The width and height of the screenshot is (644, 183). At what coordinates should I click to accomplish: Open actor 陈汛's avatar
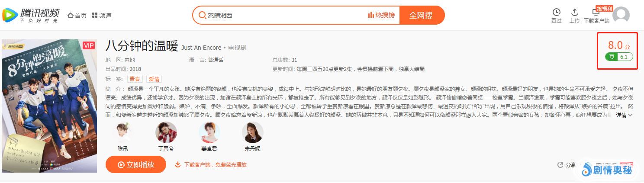123,132
